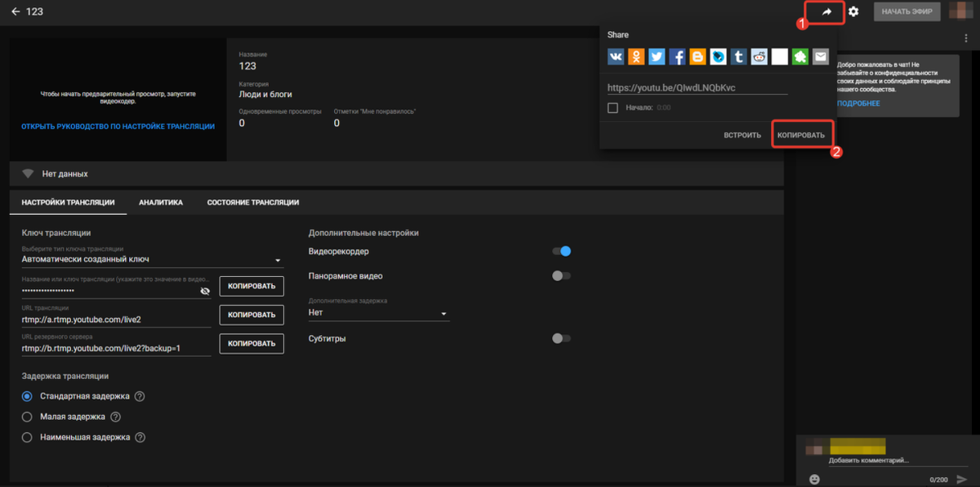Open the chat three-dot options menu
This screenshot has width=980, height=487.
pyautogui.click(x=965, y=38)
